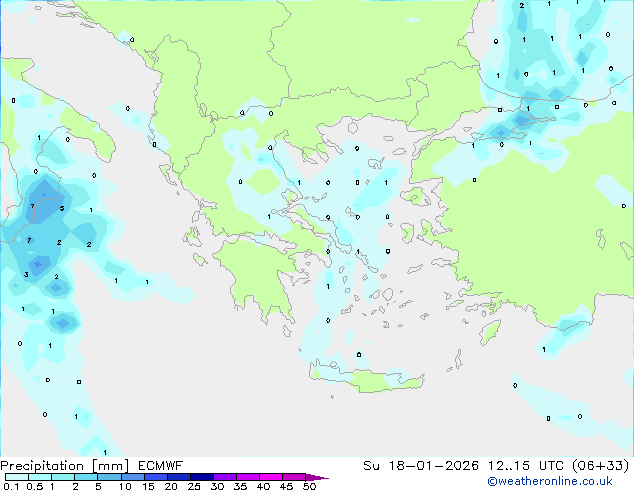Click the legend scale label "30"
This screenshot has height=490, width=634.
(217, 486)
